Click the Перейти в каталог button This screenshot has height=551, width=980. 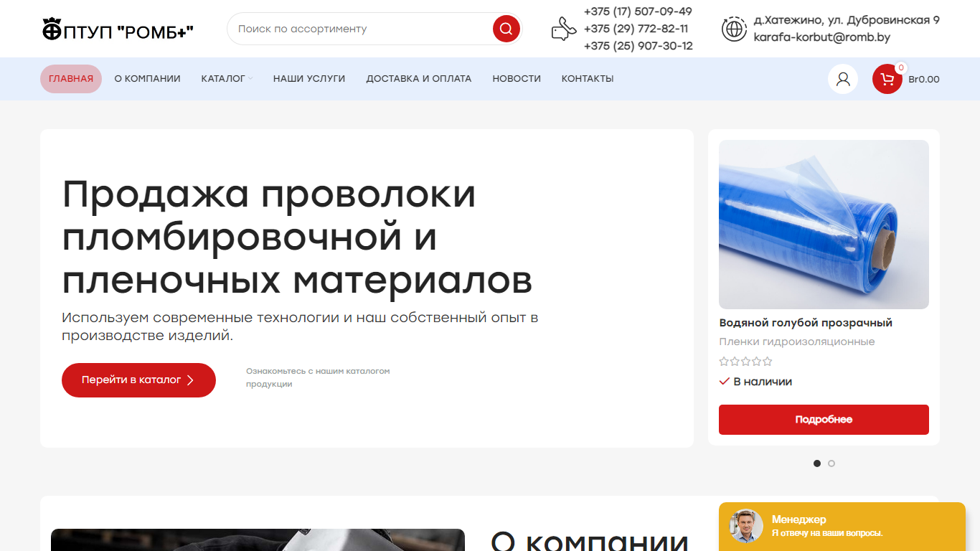pyautogui.click(x=138, y=380)
